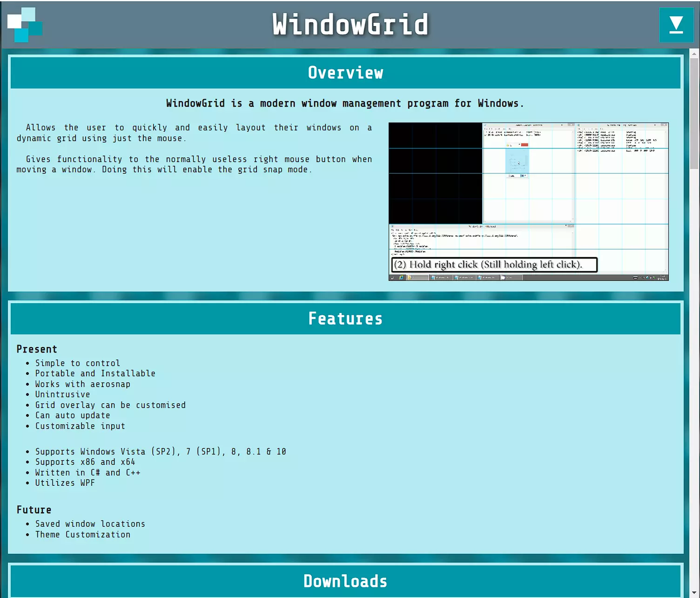Click the WindowGrid squares logo icon

(25, 25)
